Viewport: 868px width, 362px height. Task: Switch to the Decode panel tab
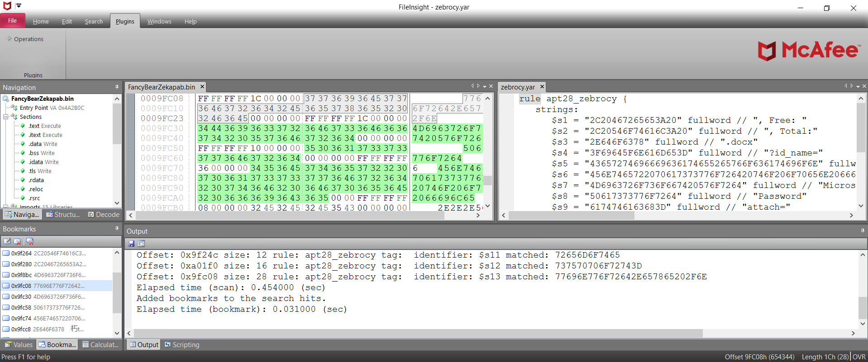tap(104, 214)
